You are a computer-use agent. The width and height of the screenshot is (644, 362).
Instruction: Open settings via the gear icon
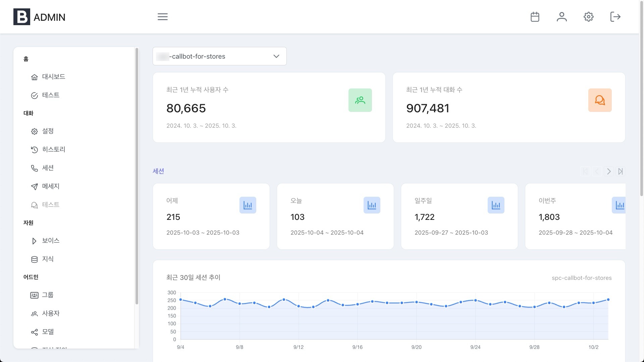click(589, 17)
